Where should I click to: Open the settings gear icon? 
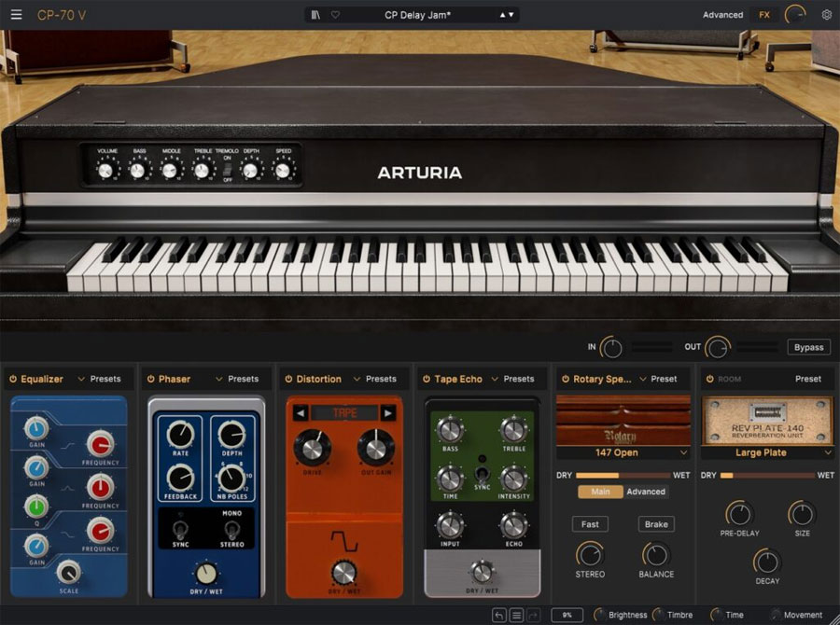[x=826, y=14]
